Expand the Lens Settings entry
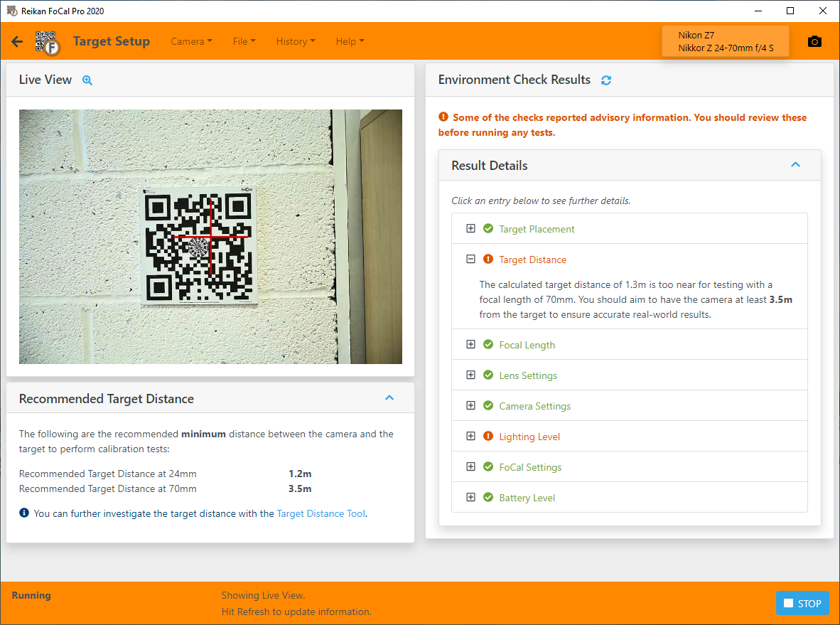The width and height of the screenshot is (840, 625). [x=470, y=375]
